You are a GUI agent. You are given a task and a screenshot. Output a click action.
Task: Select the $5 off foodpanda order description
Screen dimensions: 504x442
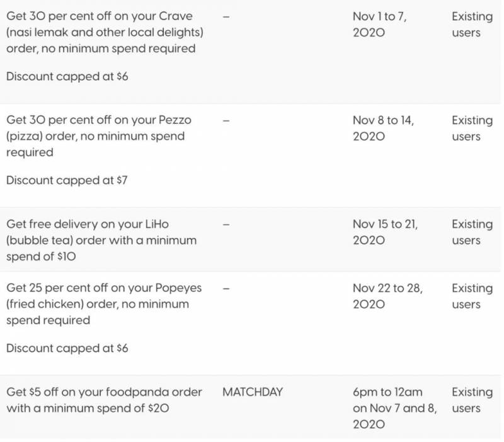(104, 400)
